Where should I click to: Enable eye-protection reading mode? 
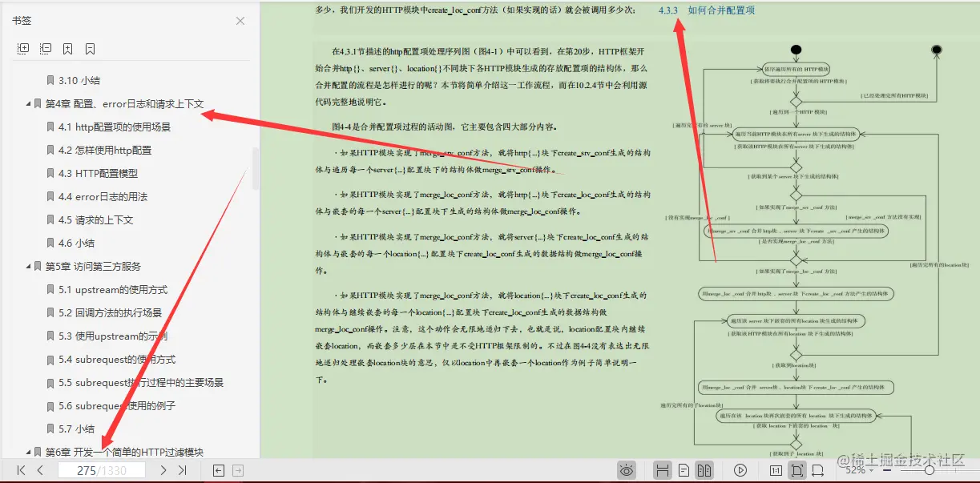[627, 469]
